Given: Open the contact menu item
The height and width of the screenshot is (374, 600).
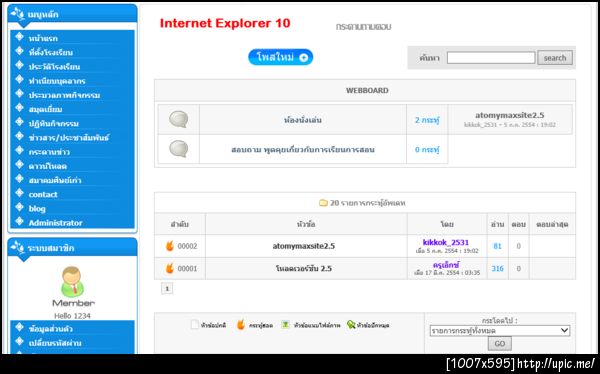Looking at the screenshot, I should click(43, 194).
